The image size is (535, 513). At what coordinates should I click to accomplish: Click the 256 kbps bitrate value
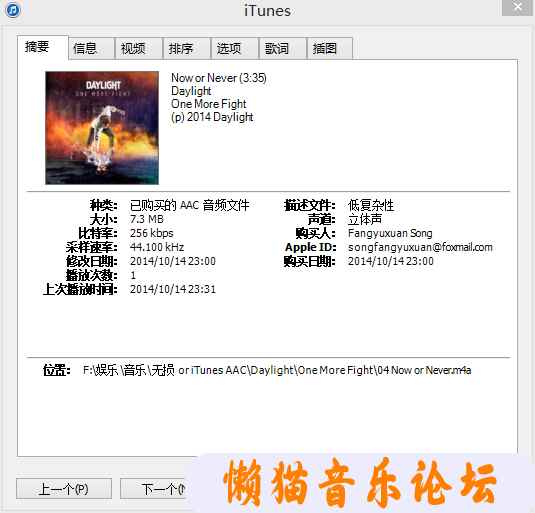pos(151,233)
